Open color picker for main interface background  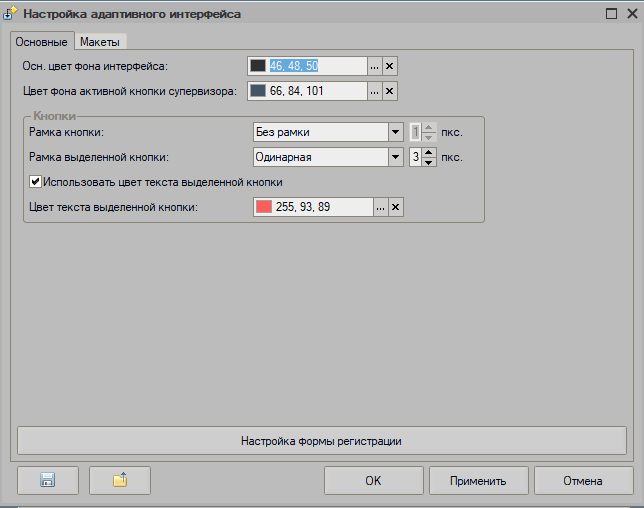(x=375, y=66)
